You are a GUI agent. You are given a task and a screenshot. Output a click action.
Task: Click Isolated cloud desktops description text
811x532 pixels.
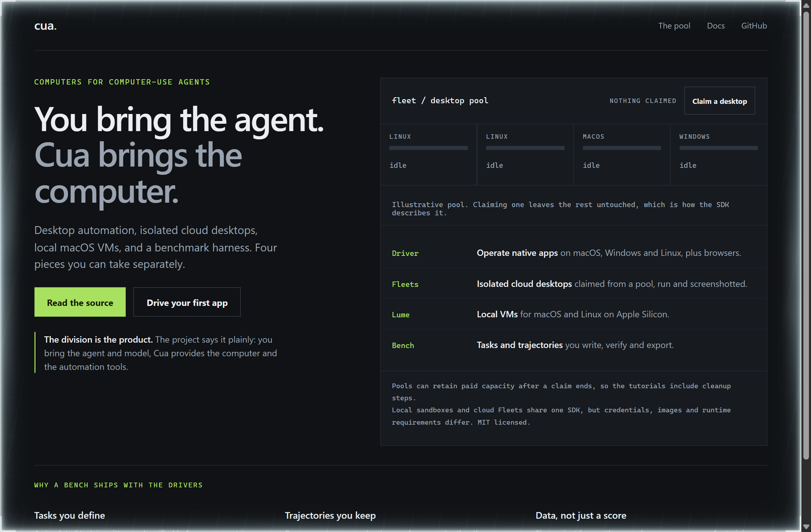coord(612,284)
